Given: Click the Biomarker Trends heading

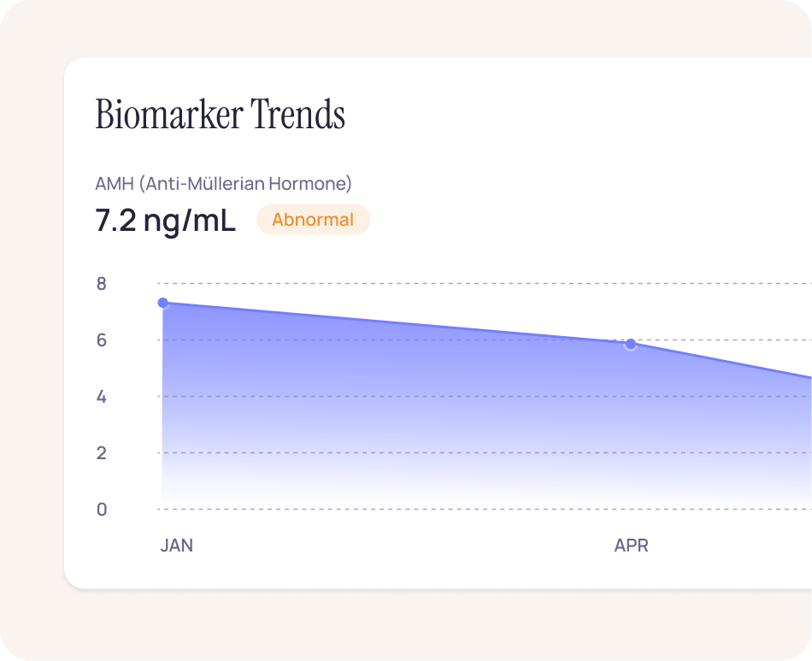Looking at the screenshot, I should tap(221, 115).
